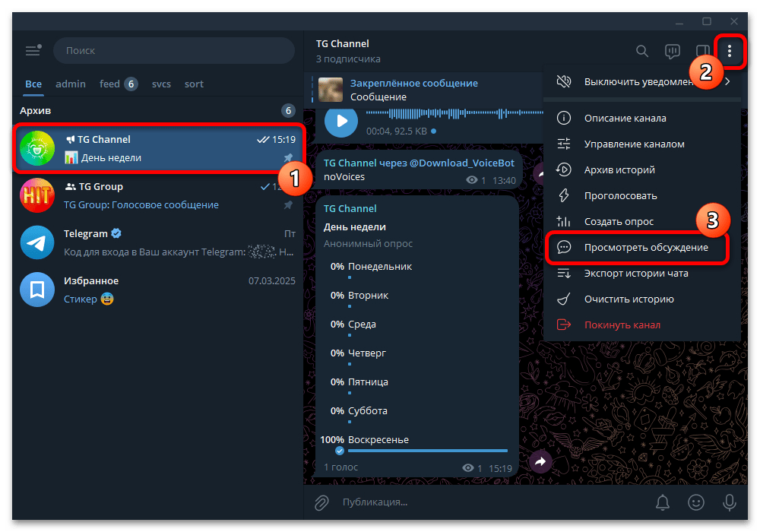Click the speech bubble discussion icon
The image size is (760, 532).
[x=564, y=248]
